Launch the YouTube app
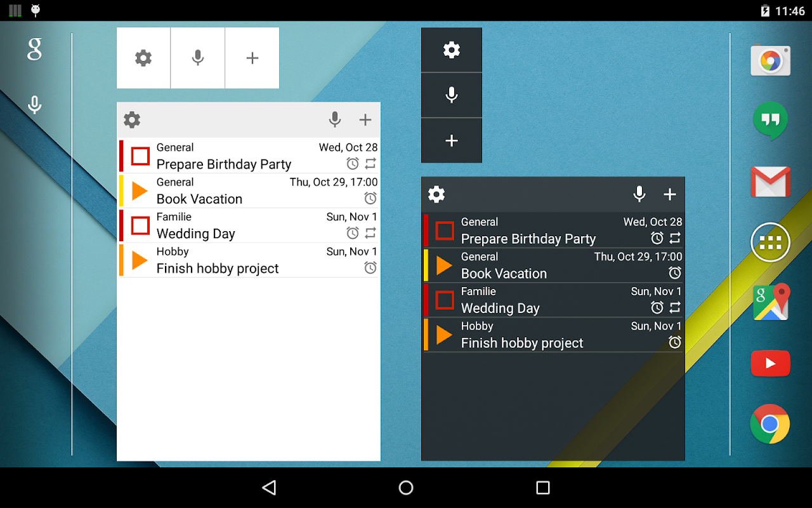This screenshot has height=508, width=812. pos(770,363)
